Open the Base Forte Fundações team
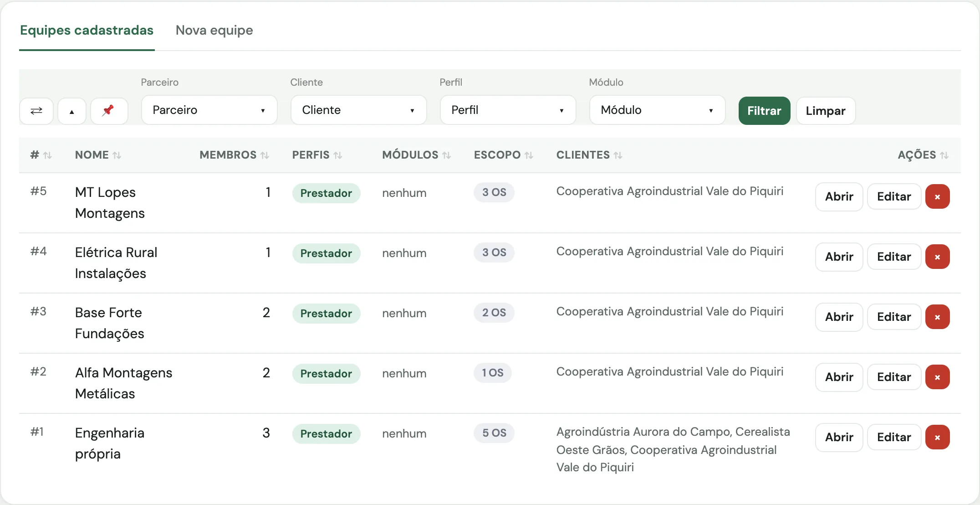This screenshot has height=505, width=980. 839,317
